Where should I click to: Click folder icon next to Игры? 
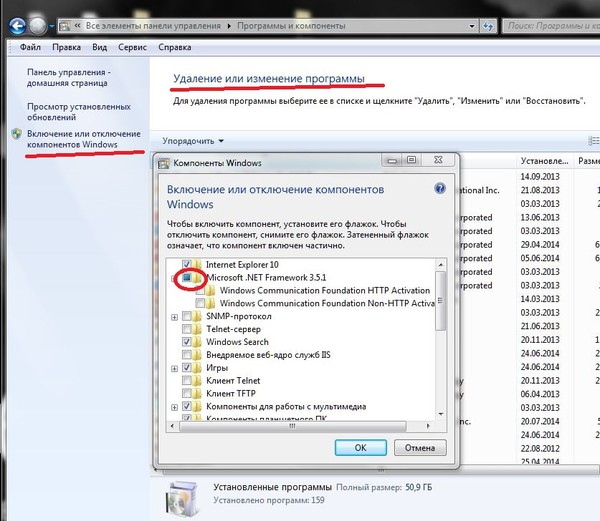[197, 368]
